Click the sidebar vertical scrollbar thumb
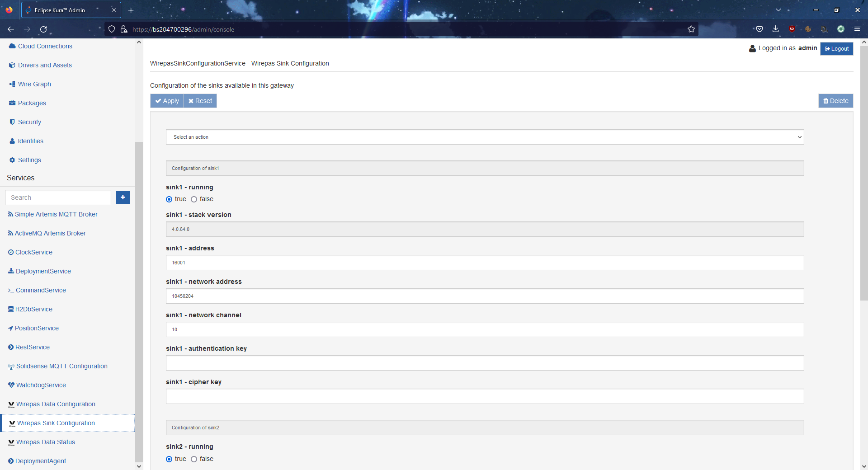868x470 pixels. tap(139, 301)
